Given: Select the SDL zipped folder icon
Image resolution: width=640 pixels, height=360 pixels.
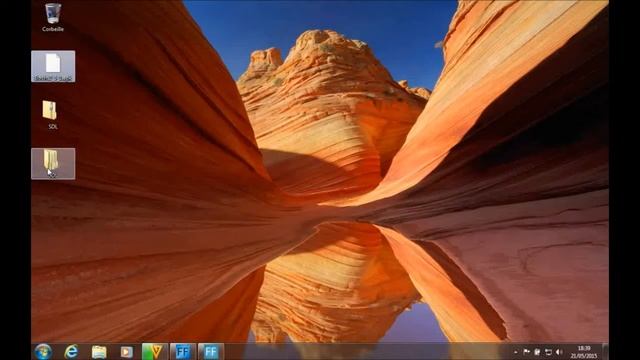Looking at the screenshot, I should click(x=50, y=114).
